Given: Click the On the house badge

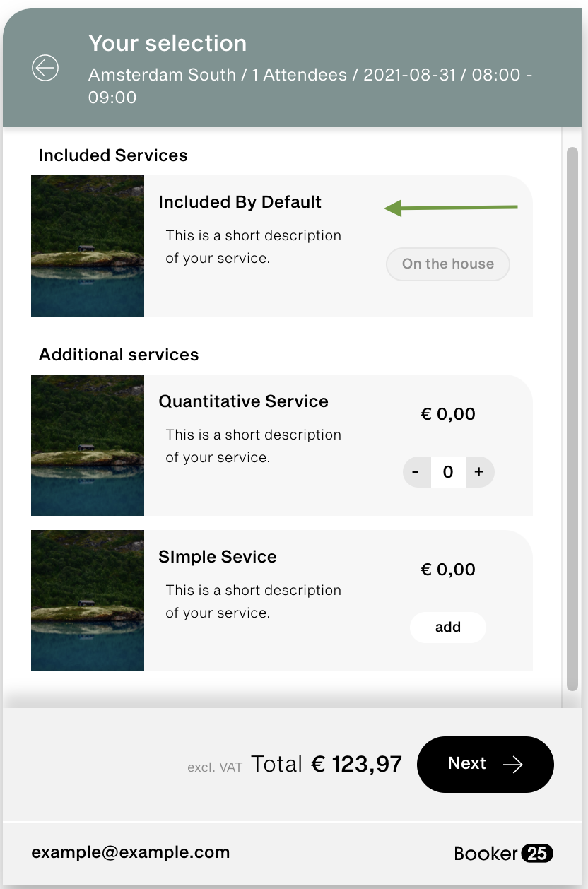Looking at the screenshot, I should 448,264.
